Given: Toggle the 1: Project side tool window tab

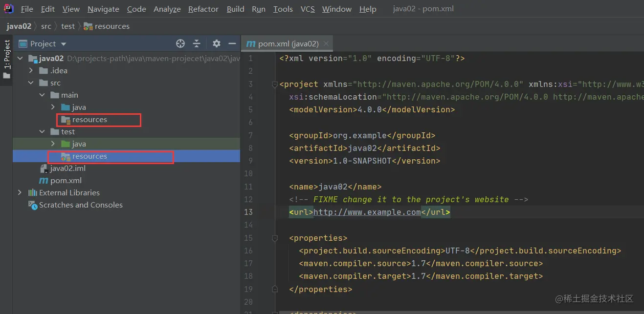Looking at the screenshot, I should pos(7,60).
